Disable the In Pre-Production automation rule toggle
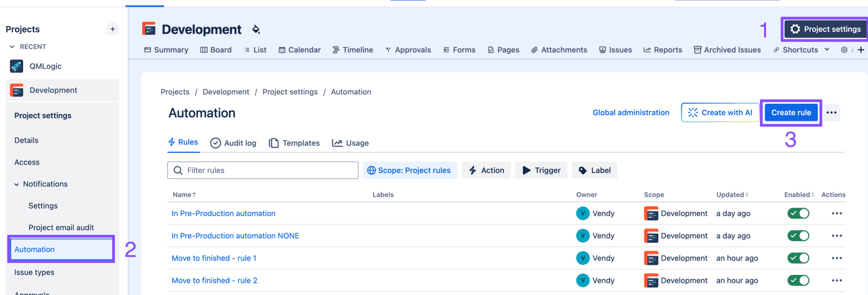Viewport: 868px width, 295px height. pos(798,214)
